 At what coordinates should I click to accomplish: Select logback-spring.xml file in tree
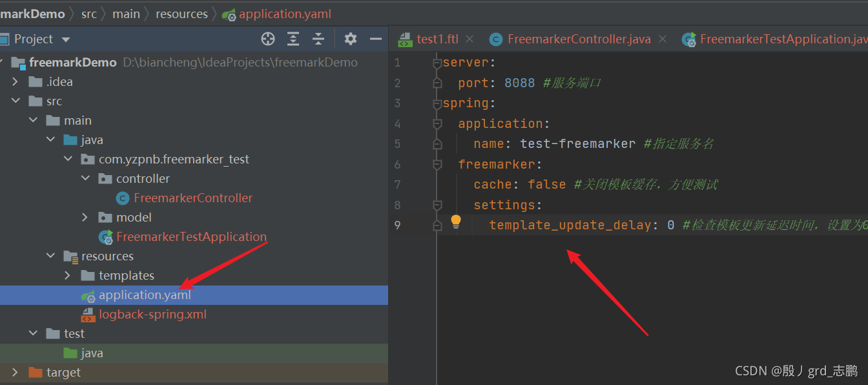pyautogui.click(x=152, y=315)
